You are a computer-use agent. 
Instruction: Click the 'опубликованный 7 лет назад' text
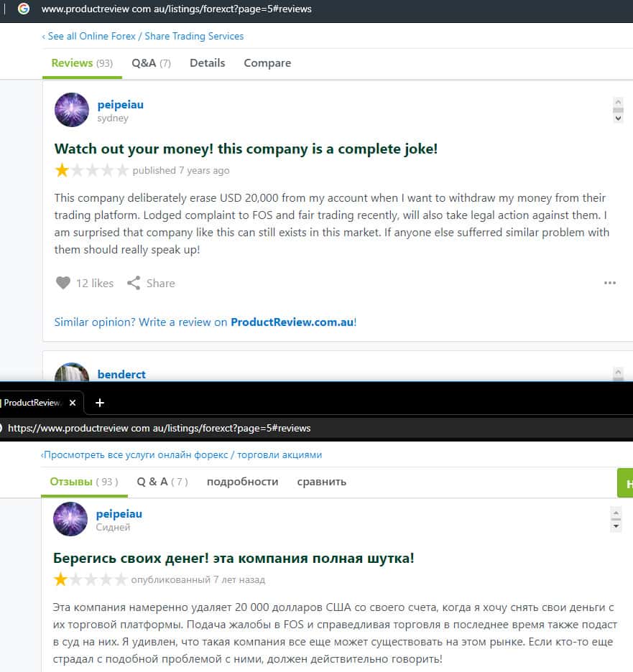tap(198, 580)
